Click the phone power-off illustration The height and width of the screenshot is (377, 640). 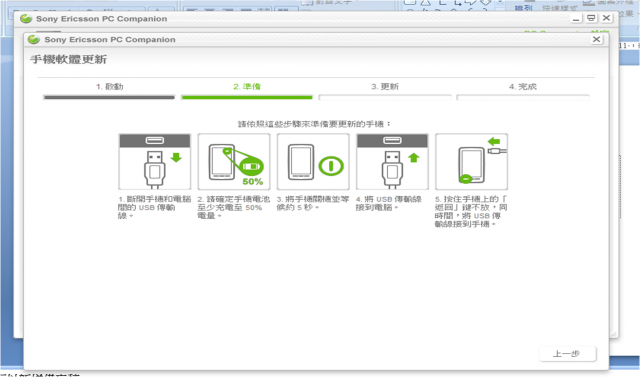tap(313, 161)
